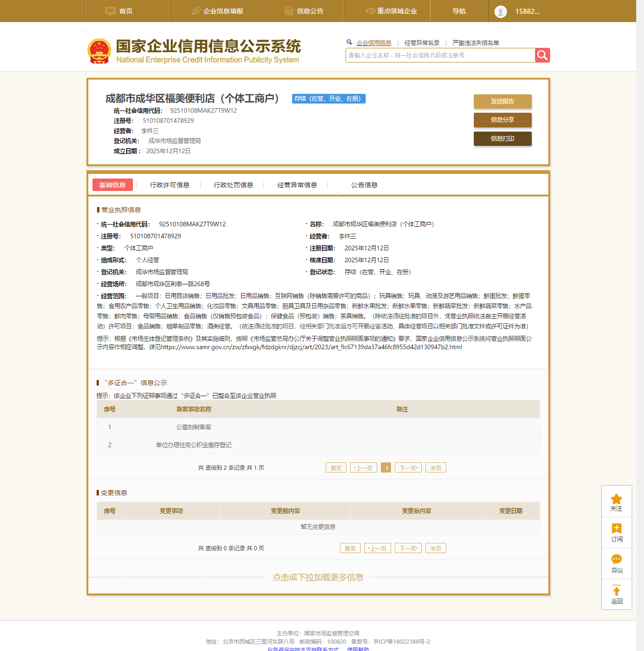The height and width of the screenshot is (651, 644).
Task: Switch to the administrative license info tab
Action: pyautogui.click(x=169, y=185)
